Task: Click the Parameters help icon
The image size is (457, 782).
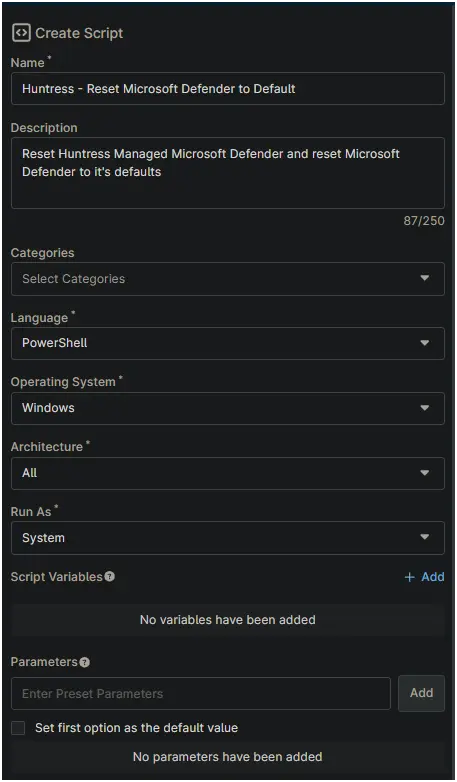Action: [85, 662]
